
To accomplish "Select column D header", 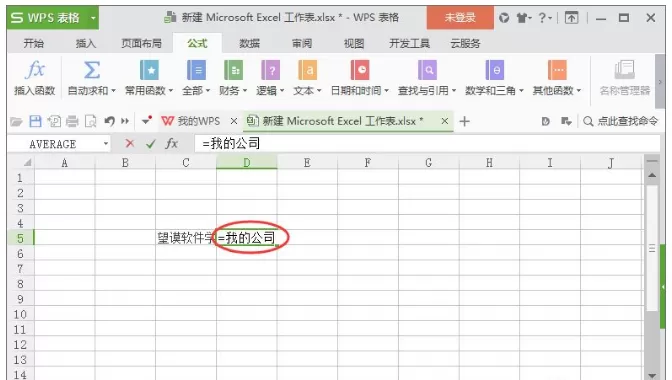I will point(246,163).
